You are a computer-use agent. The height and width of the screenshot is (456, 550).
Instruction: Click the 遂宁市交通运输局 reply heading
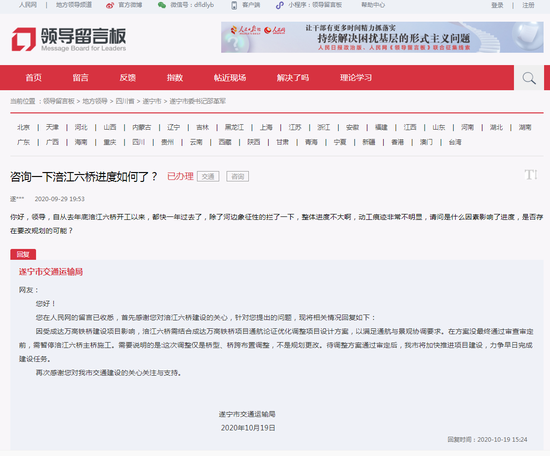click(x=51, y=272)
